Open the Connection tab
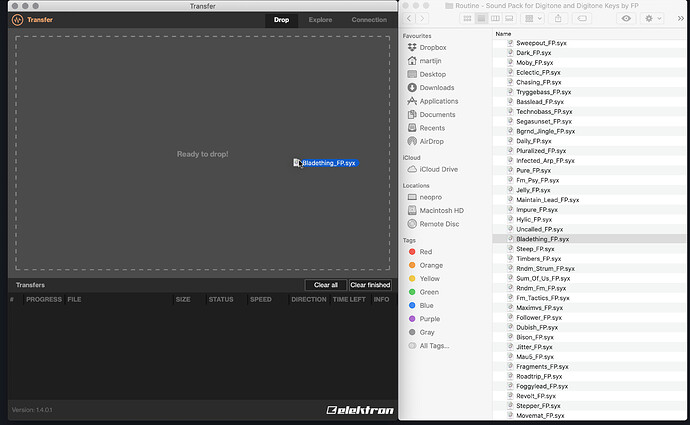The image size is (690, 425). [x=369, y=20]
